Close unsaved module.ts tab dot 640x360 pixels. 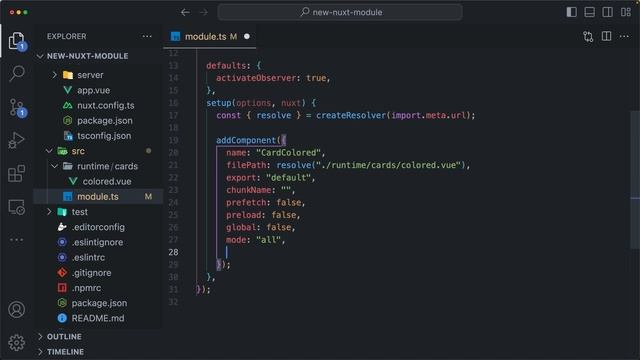tap(247, 37)
